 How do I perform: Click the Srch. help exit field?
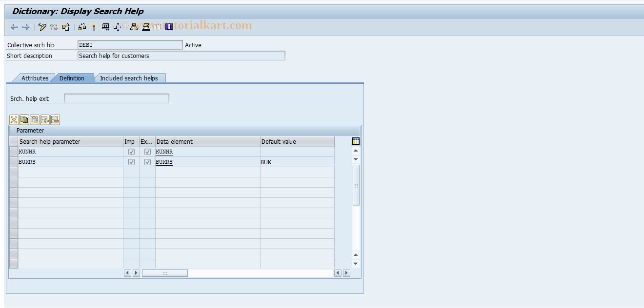[117, 98]
